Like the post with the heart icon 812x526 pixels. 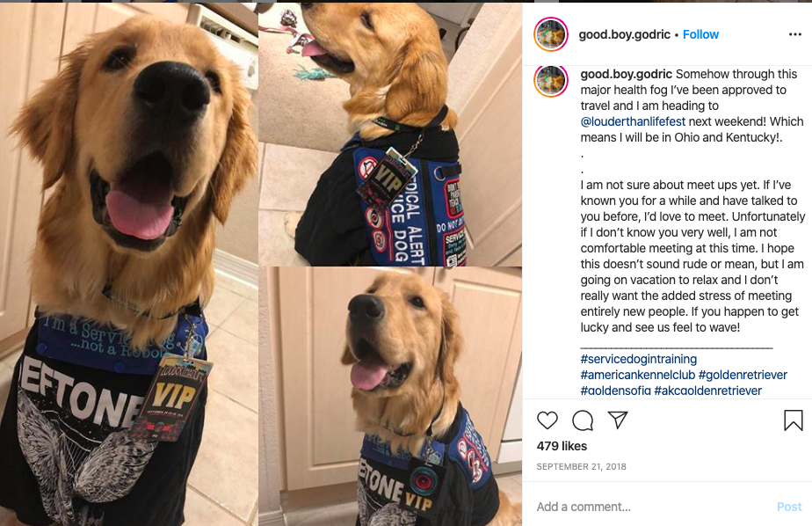click(x=547, y=420)
